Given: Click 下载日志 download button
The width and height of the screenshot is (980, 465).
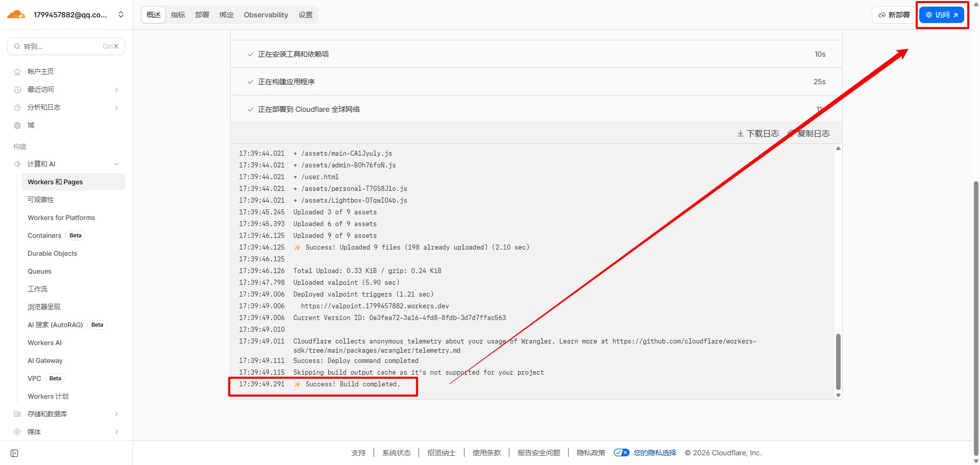Looking at the screenshot, I should (x=758, y=134).
